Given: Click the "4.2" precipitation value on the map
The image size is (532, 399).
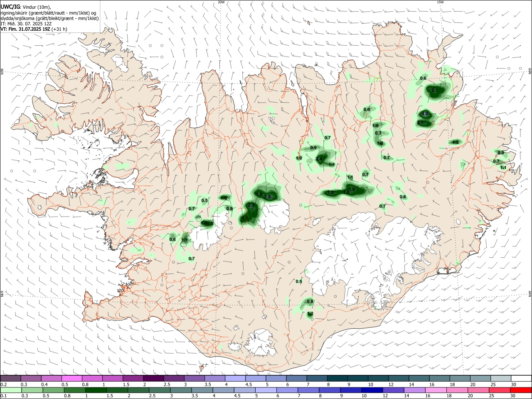Looking at the screenshot, I should pyautogui.click(x=455, y=142).
